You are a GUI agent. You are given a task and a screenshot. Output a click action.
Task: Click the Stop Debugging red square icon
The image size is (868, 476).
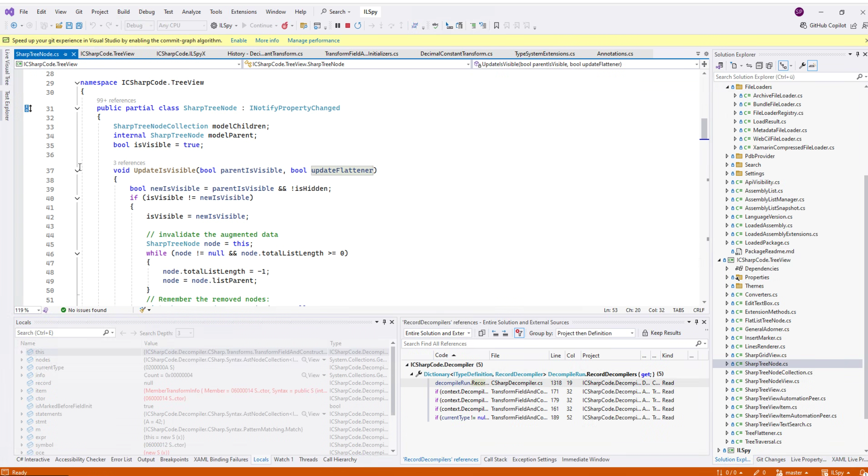pos(348,26)
